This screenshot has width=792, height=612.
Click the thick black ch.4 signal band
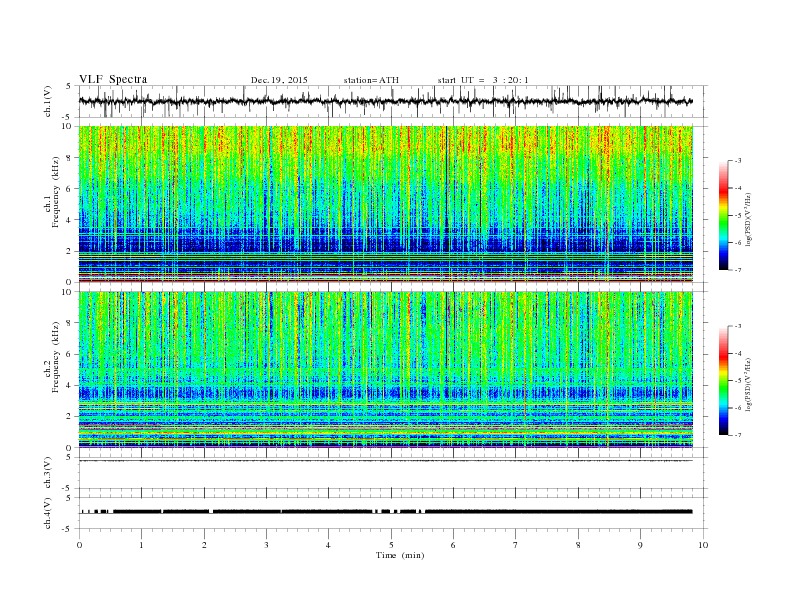(x=385, y=512)
